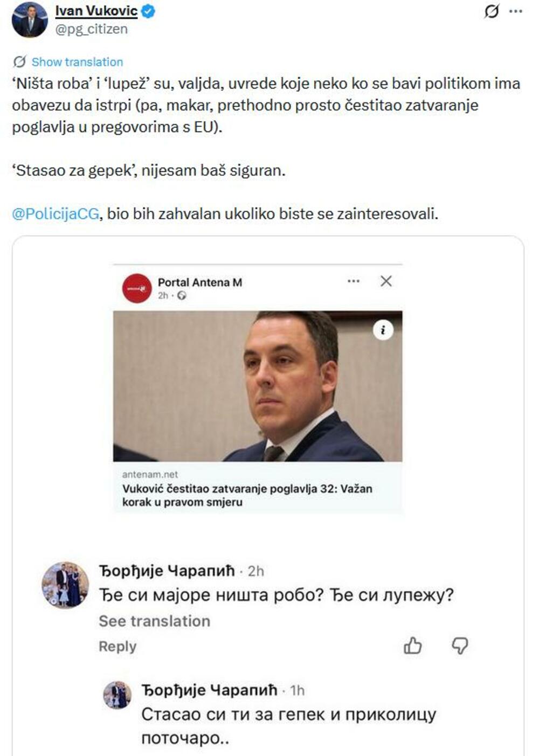Click the info icon on article photo
The image size is (539, 756).
pos(383,330)
